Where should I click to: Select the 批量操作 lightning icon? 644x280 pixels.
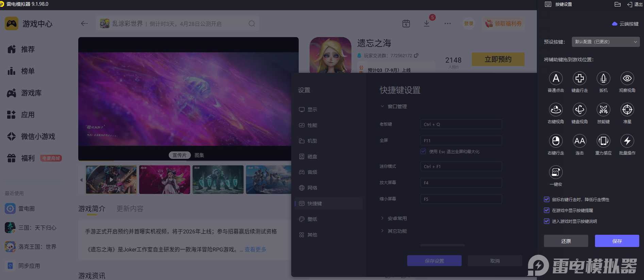627,141
